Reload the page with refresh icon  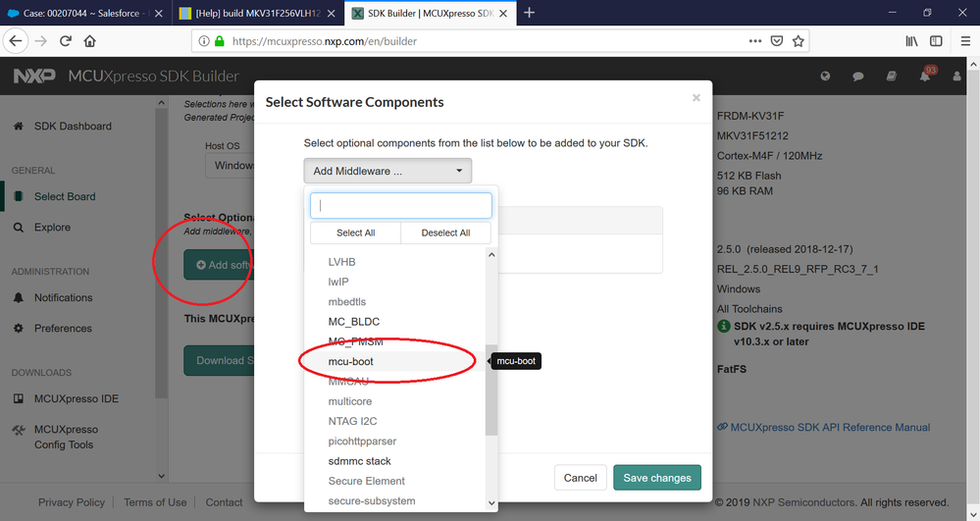pos(66,41)
